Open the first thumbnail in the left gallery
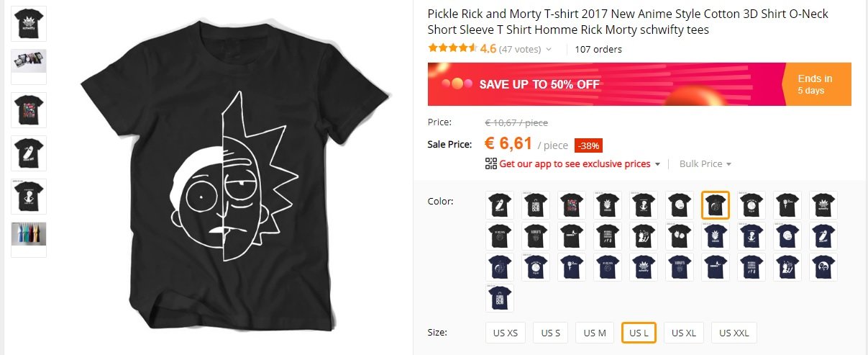The image size is (868, 355). pos(29,24)
